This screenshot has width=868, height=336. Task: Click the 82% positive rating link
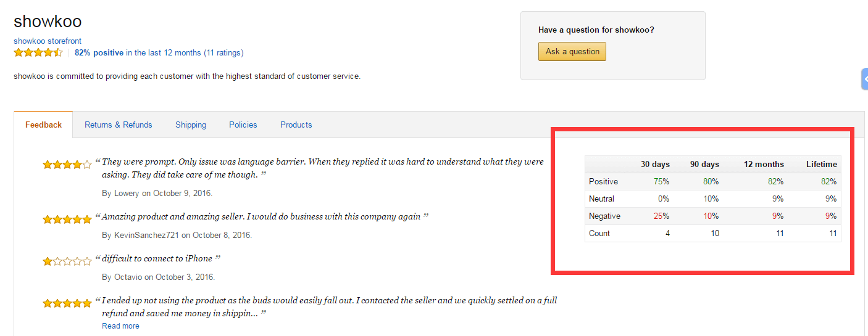(x=99, y=53)
